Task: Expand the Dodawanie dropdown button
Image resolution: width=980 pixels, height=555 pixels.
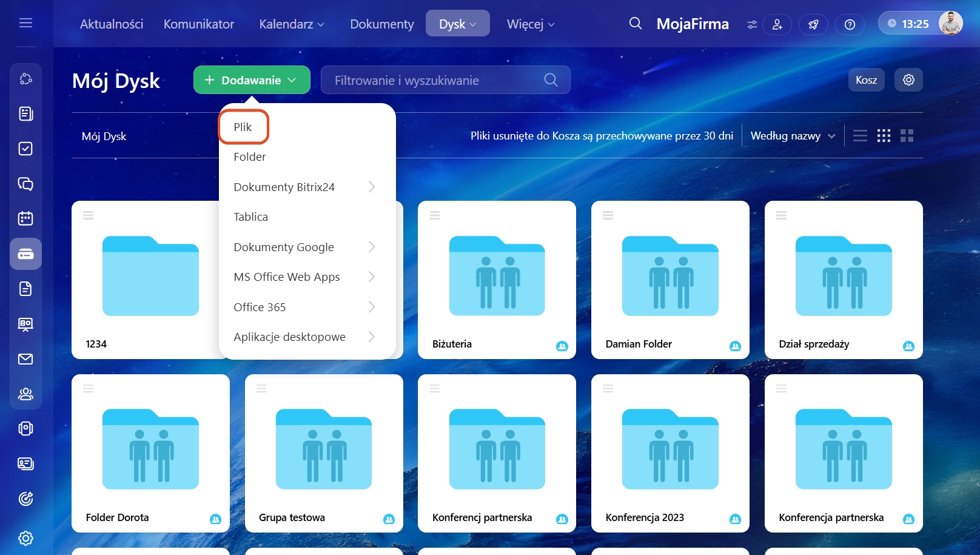Action: (x=252, y=80)
